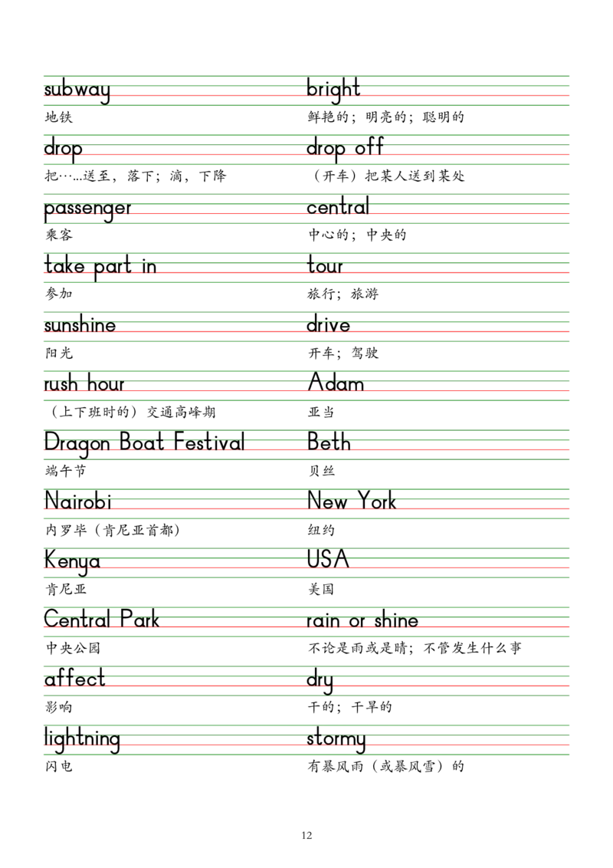The image size is (613, 868).
Task: Click the word "passenger"
Action: click(x=87, y=209)
